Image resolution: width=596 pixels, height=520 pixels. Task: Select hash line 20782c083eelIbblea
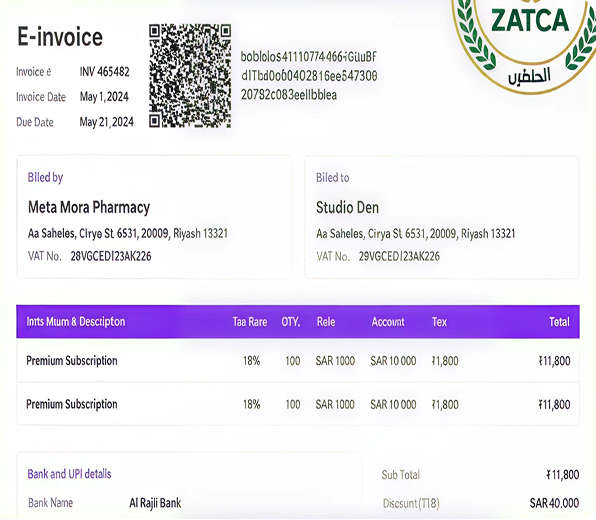(289, 95)
